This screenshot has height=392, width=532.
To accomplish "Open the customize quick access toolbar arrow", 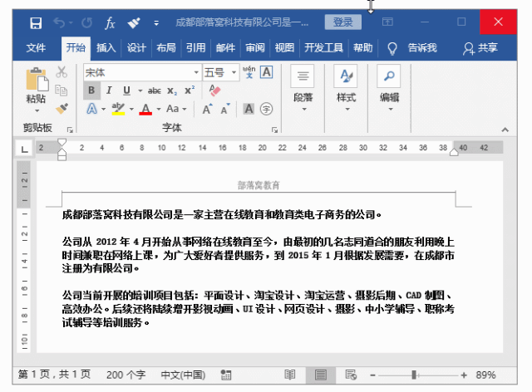I will click(x=156, y=23).
